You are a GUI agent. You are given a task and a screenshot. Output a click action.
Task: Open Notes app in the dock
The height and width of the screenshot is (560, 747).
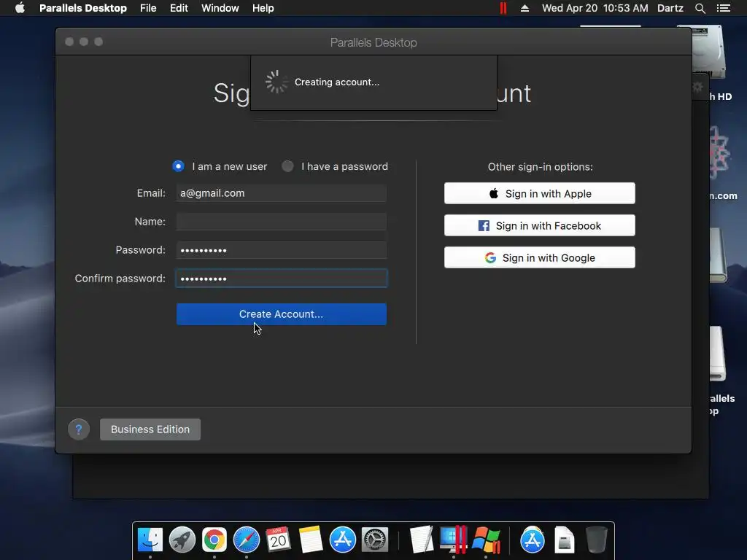pos(311,540)
